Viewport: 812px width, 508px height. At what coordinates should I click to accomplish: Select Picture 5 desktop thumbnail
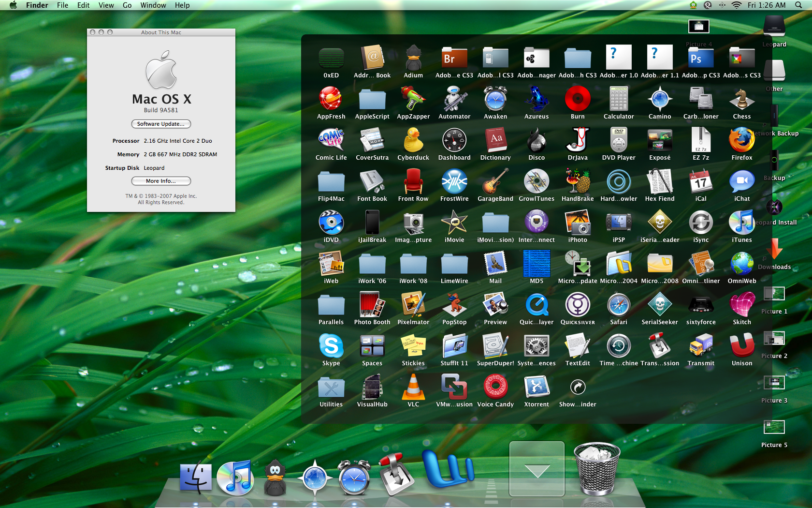[774, 428]
